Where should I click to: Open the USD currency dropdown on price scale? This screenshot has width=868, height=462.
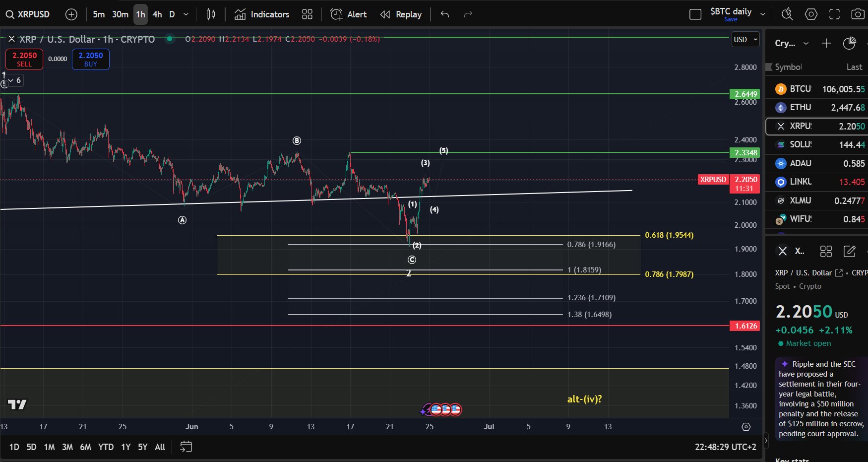(x=745, y=39)
